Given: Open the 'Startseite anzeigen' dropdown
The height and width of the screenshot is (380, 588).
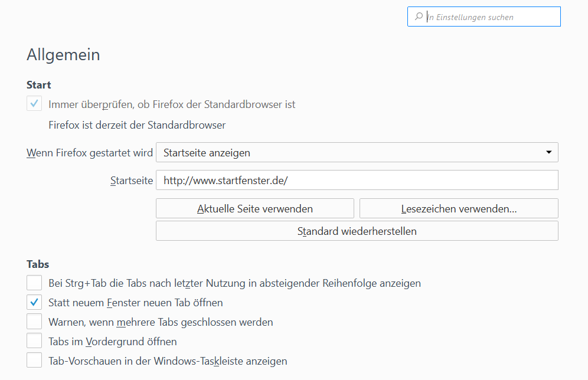Looking at the screenshot, I should (357, 153).
